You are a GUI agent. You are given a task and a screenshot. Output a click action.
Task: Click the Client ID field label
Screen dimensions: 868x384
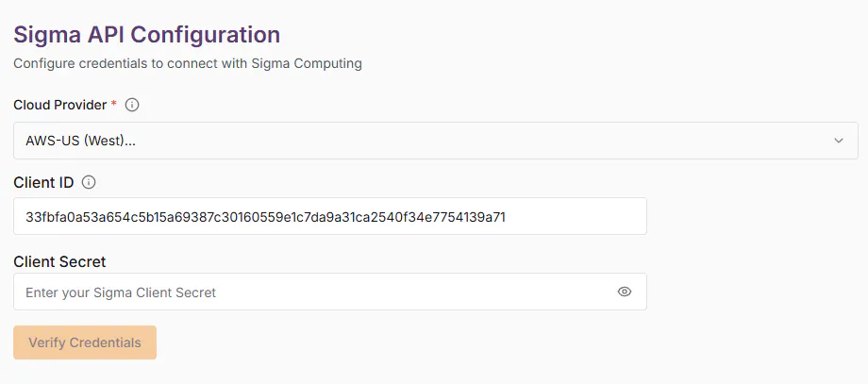[x=43, y=183]
